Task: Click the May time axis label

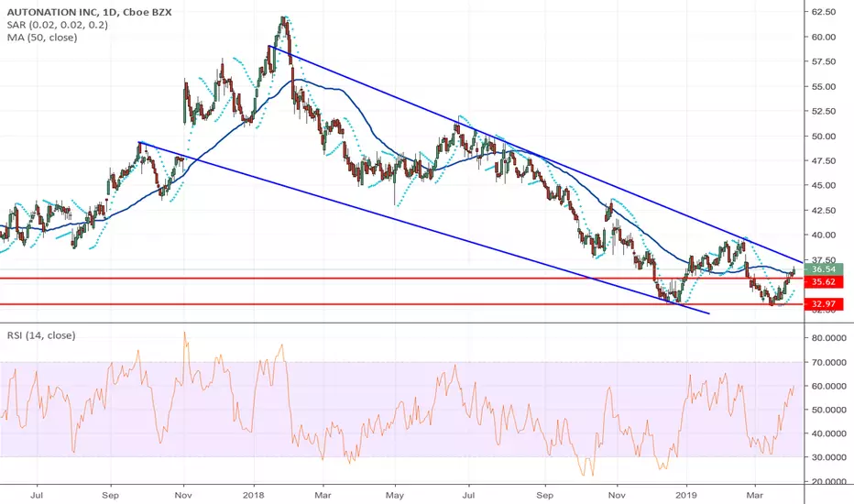Action: pyautogui.click(x=395, y=495)
